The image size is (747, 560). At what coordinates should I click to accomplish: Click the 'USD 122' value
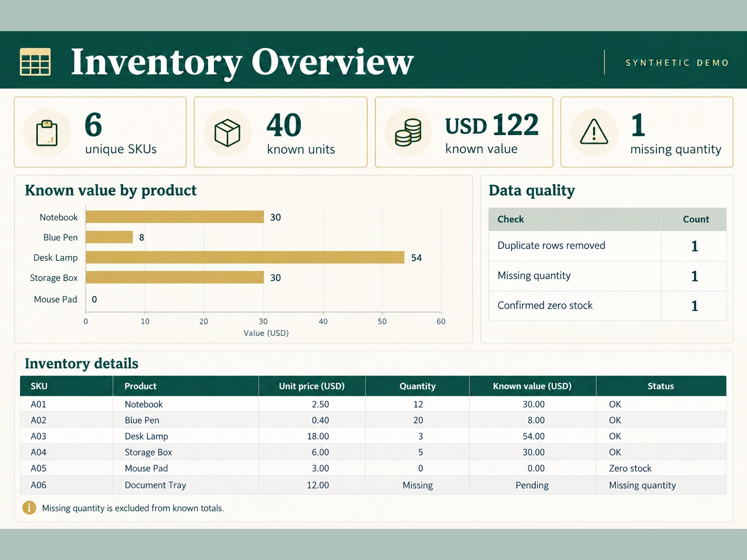pos(492,125)
